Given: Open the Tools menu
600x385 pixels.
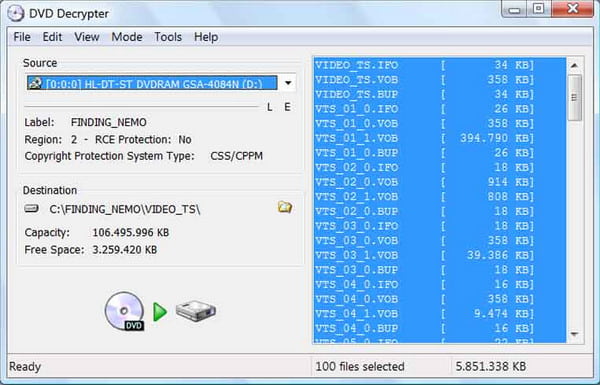Looking at the screenshot, I should [x=168, y=37].
